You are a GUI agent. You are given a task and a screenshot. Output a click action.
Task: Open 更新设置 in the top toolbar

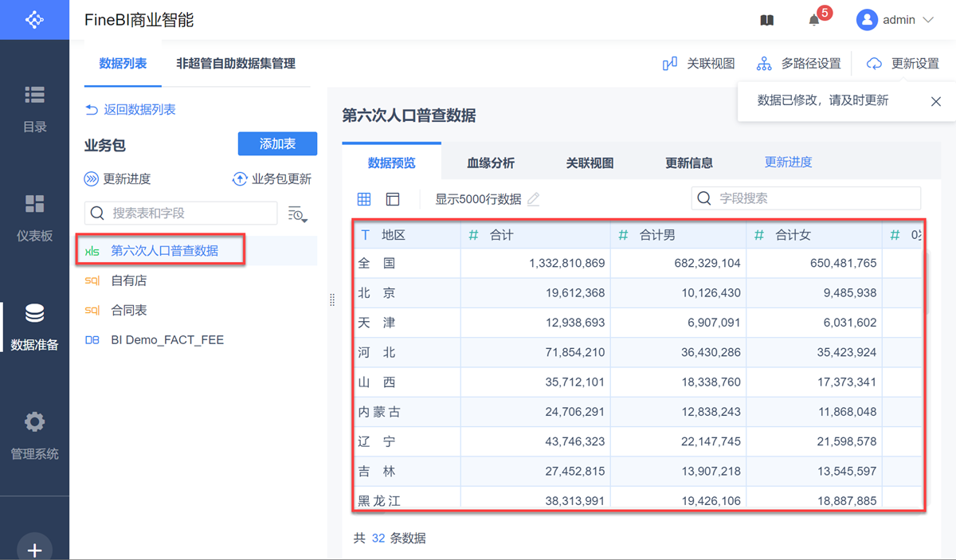[x=903, y=64]
